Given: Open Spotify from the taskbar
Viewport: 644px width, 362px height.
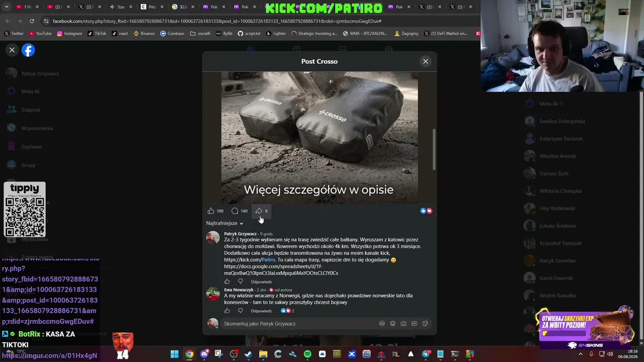Looking at the screenshot, I should pos(307,354).
